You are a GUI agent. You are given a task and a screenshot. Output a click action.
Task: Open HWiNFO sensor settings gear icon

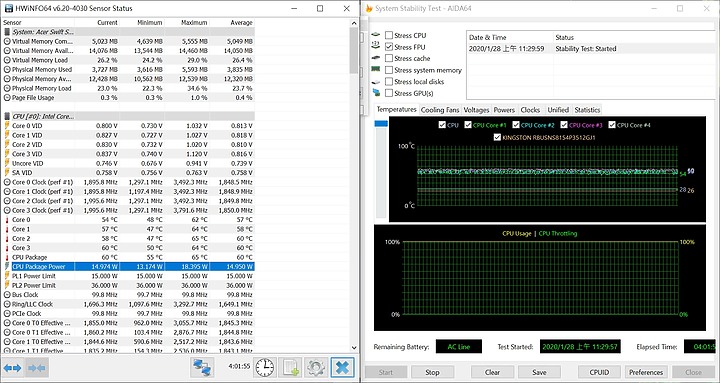click(316, 368)
